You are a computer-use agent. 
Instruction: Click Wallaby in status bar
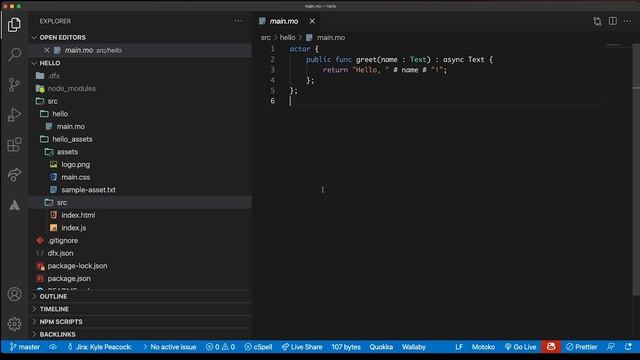tap(414, 347)
